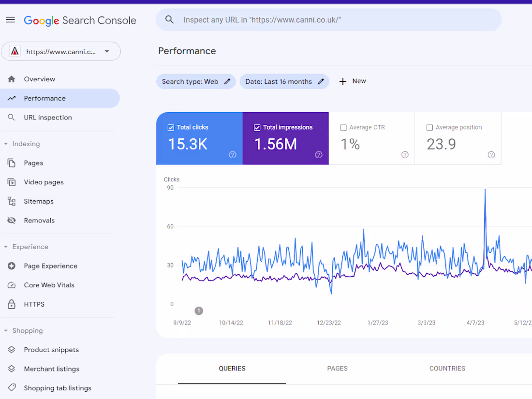The height and width of the screenshot is (399, 532).
Task: Enable the Average CTR metric
Action: click(x=343, y=127)
